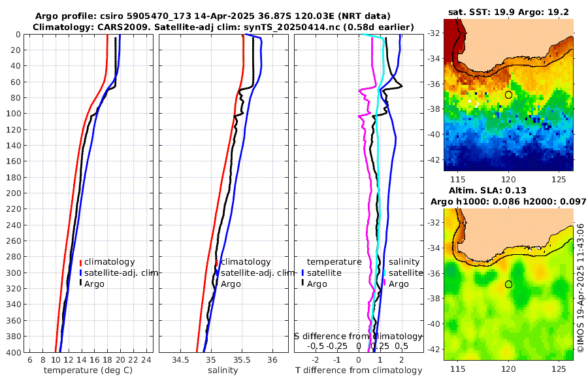Click S difference scale value -0.25

pos(337,346)
